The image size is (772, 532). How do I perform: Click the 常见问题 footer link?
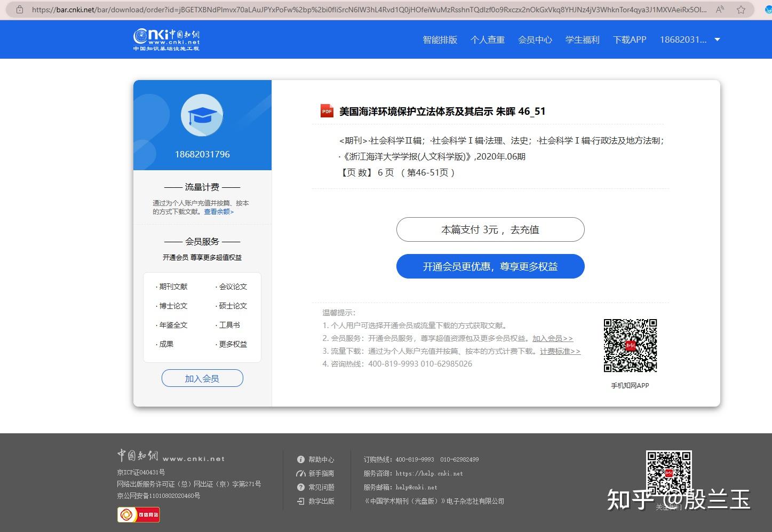click(321, 487)
